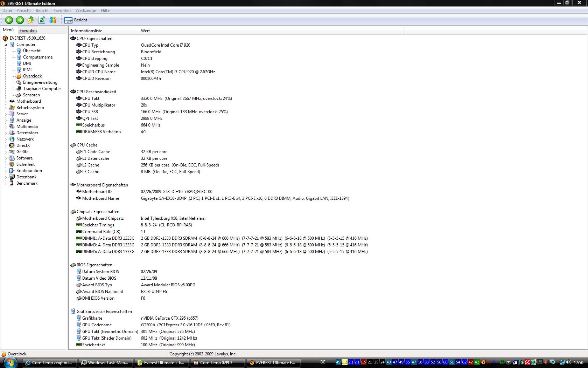
Task: Select EVEREST v5.00.1650 root node
Action: (27, 38)
